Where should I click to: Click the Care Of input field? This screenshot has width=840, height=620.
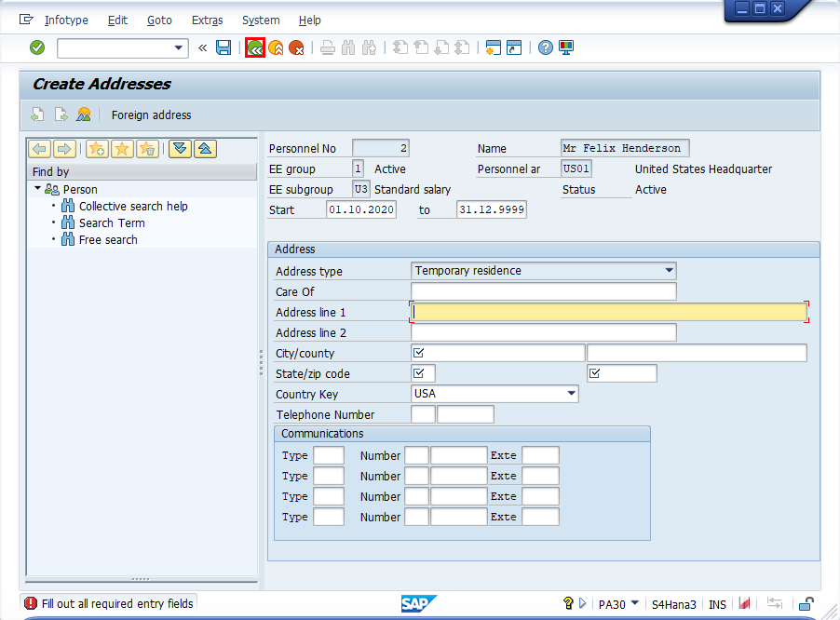click(544, 291)
